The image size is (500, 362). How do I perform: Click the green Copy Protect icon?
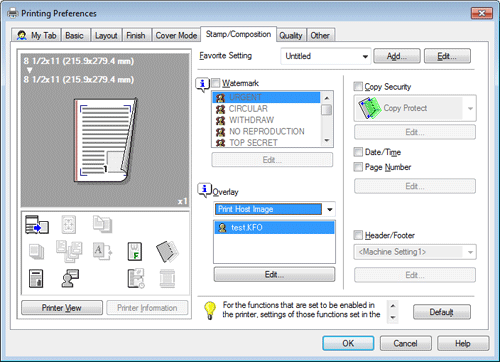pyautogui.click(x=369, y=108)
